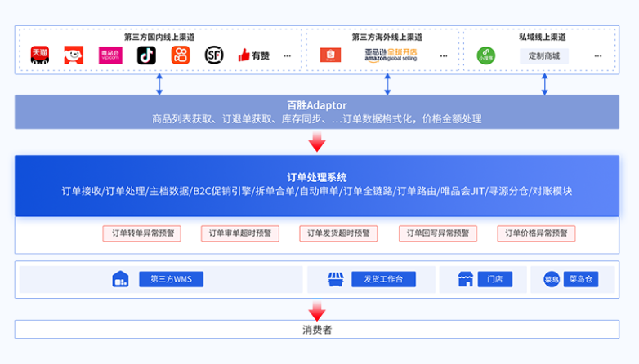
Task: Click the round 菜鸟 logo icon
Action: point(552,279)
